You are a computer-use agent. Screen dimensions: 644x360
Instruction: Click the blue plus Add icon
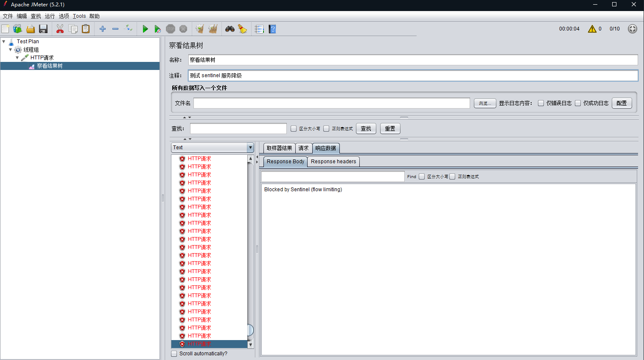tap(103, 29)
